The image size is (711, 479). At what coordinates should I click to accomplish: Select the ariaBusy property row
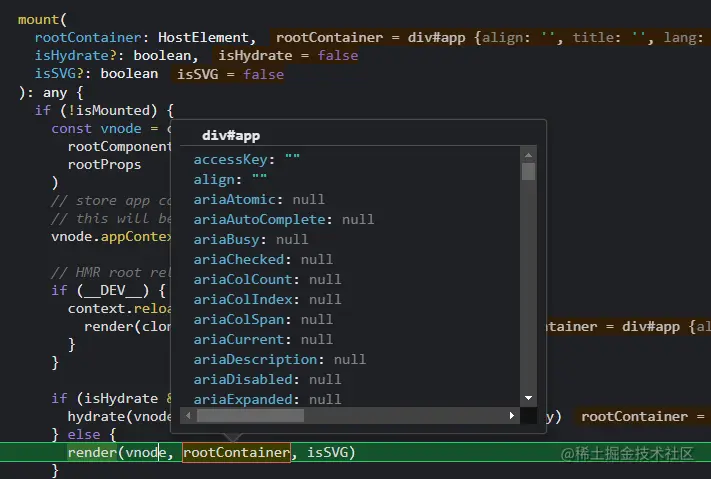(251, 240)
